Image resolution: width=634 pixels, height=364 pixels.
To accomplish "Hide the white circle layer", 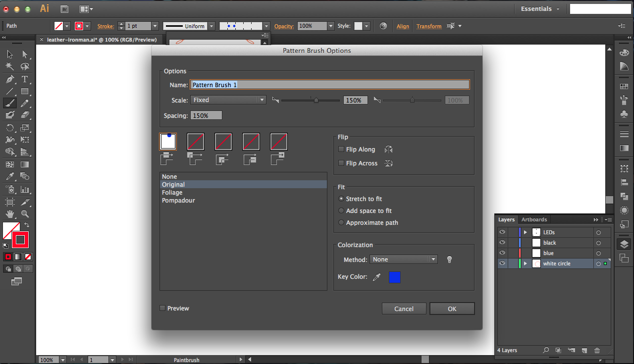I will pyautogui.click(x=502, y=263).
